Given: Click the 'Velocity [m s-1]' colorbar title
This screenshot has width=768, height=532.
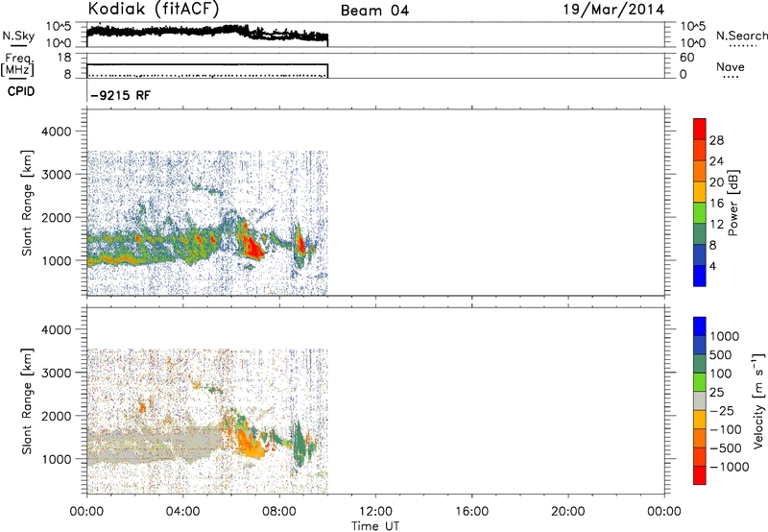Looking at the screenshot, I should tap(758, 400).
